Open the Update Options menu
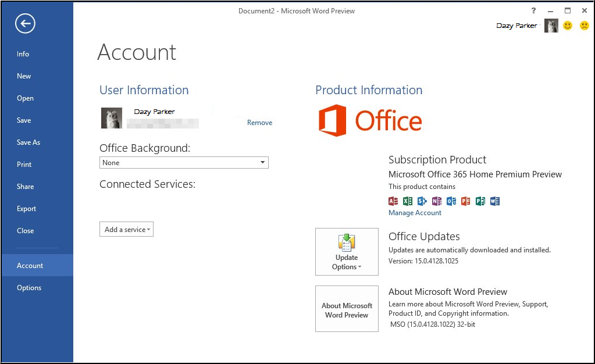Image resolution: width=595 pixels, height=364 pixels. click(x=347, y=252)
